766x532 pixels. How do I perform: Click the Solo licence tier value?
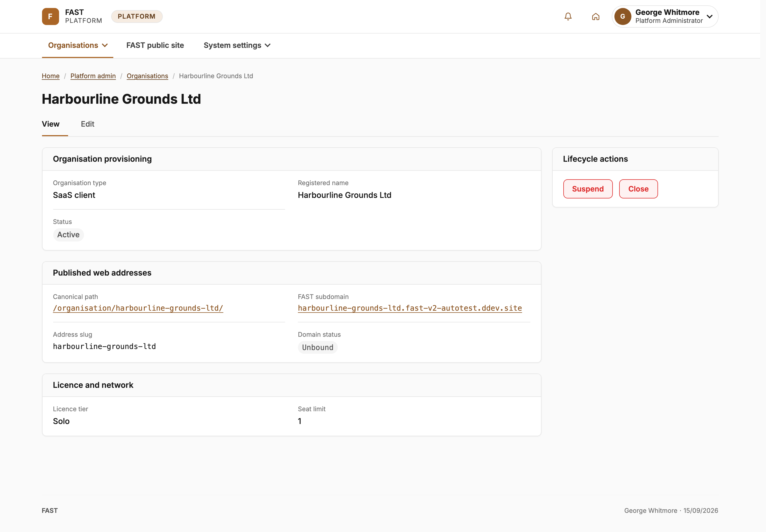pos(61,421)
